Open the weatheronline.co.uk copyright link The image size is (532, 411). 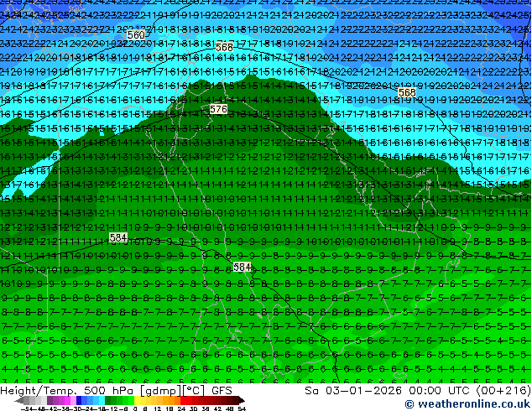coord(467,404)
